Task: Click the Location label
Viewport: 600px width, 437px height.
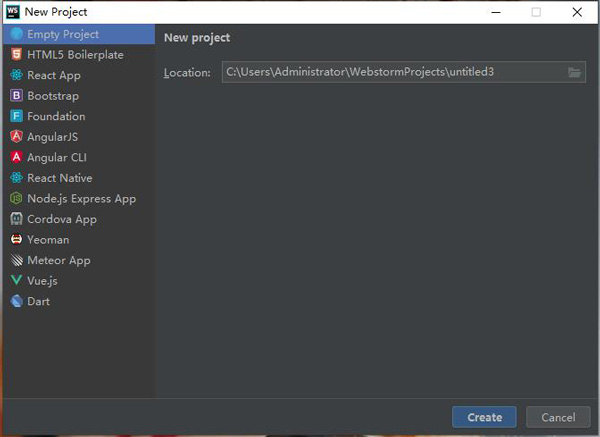Action: 187,72
